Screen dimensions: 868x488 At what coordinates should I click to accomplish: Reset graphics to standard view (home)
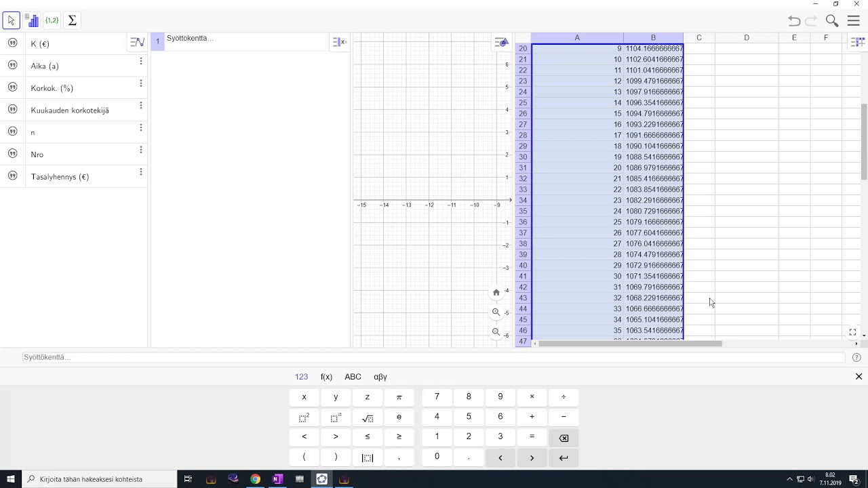496,292
